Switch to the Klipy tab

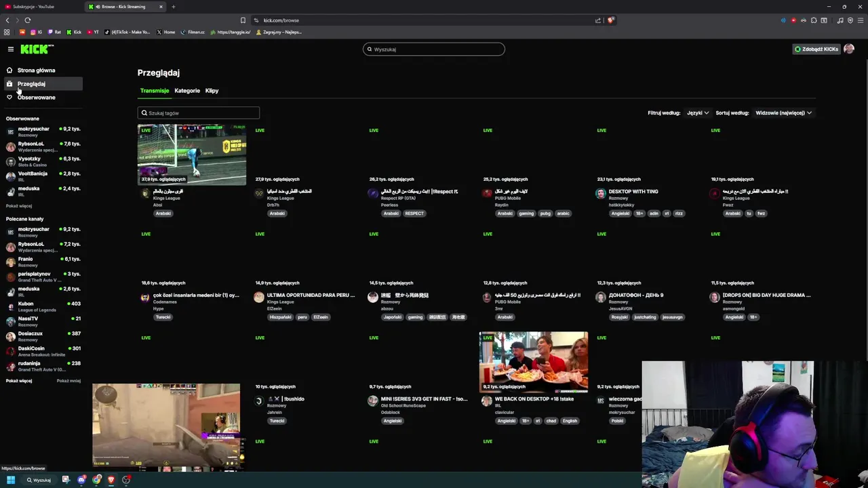pyautogui.click(x=212, y=90)
